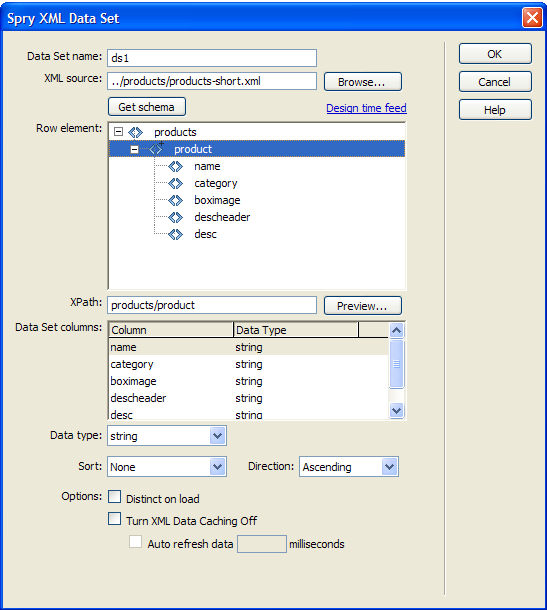The image size is (547, 610).
Task: Click the category element icon
Action: coord(175,183)
